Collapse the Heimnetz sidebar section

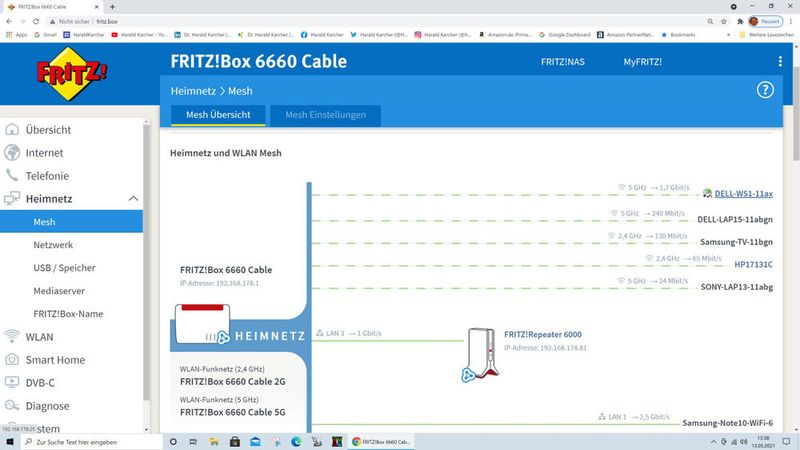click(x=133, y=198)
